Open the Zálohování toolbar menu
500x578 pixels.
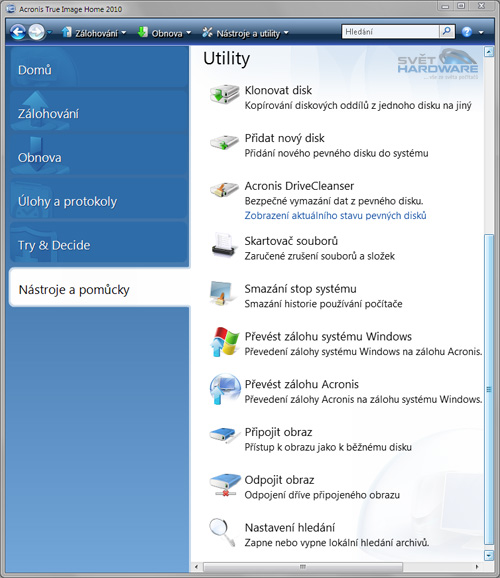click(x=94, y=33)
